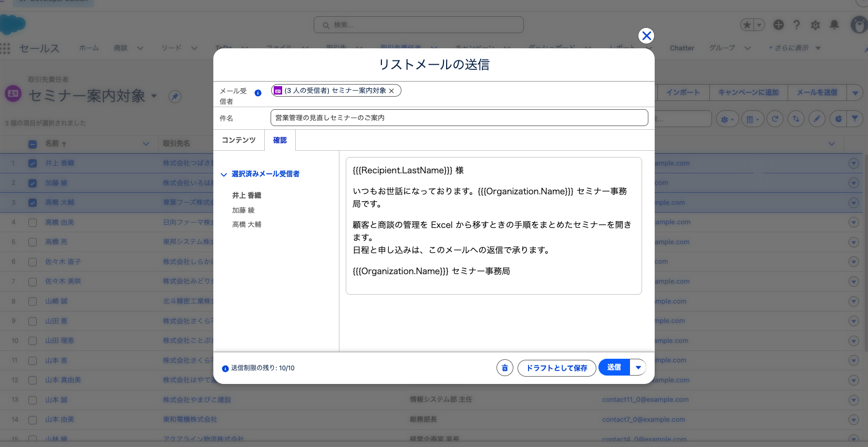The image size is (868, 447).
Task: Open the chart panel icon
Action: (838, 119)
